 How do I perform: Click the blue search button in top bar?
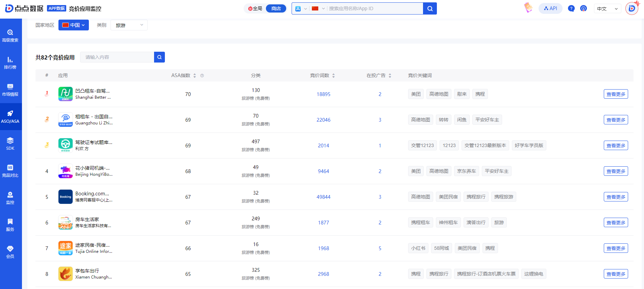pos(430,8)
